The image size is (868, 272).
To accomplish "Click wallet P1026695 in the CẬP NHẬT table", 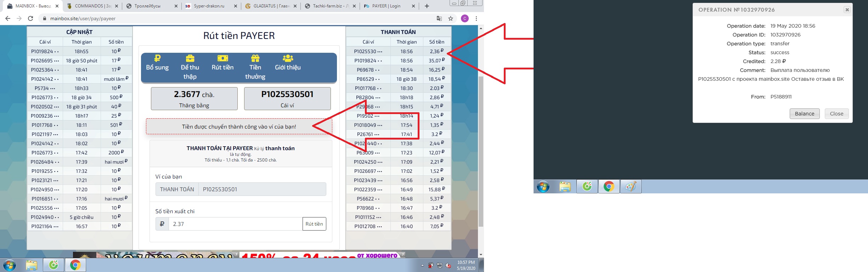I will pyautogui.click(x=45, y=61).
